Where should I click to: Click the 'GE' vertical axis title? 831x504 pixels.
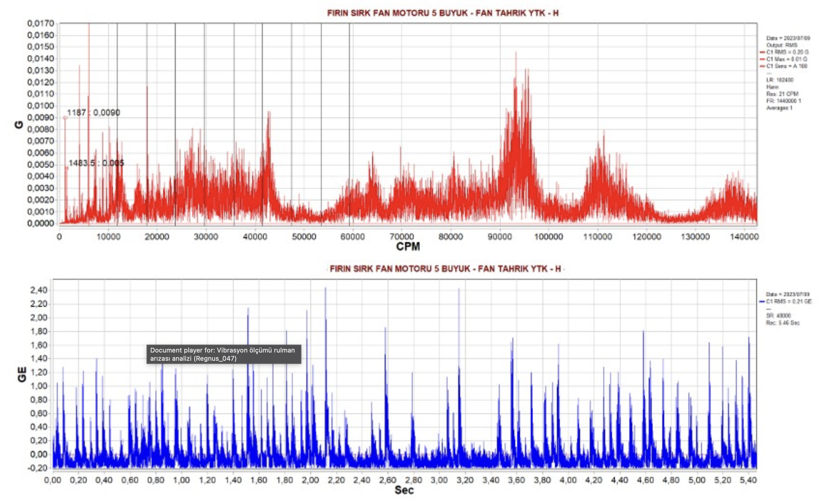[22, 374]
